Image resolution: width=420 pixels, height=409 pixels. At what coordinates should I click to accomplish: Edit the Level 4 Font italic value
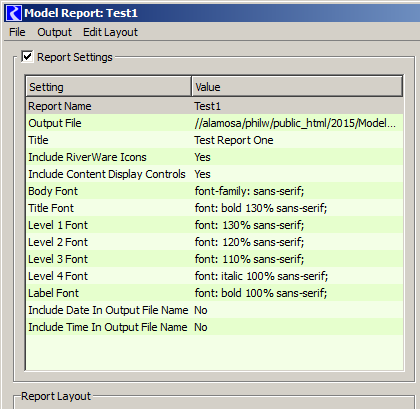coord(261,276)
